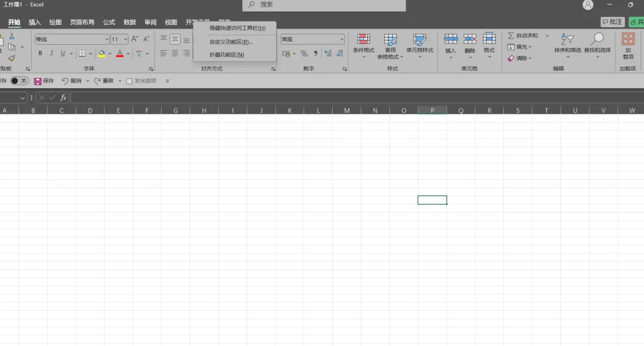Switch to the 开始 tab
644x346 pixels.
pyautogui.click(x=14, y=23)
